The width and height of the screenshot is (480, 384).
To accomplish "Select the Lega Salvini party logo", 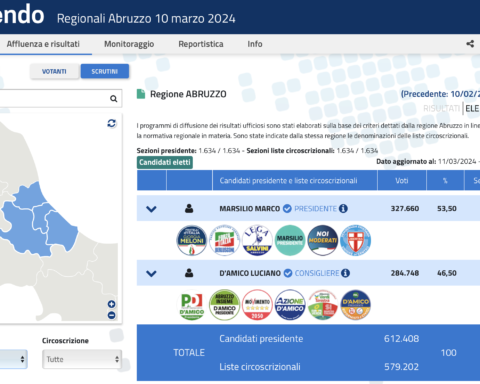I will (257, 240).
